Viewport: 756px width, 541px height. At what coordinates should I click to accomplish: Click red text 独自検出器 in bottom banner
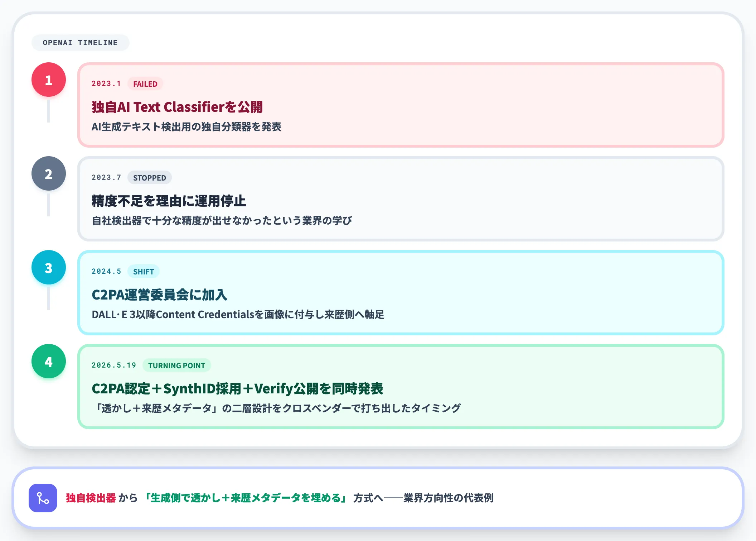tap(91, 498)
